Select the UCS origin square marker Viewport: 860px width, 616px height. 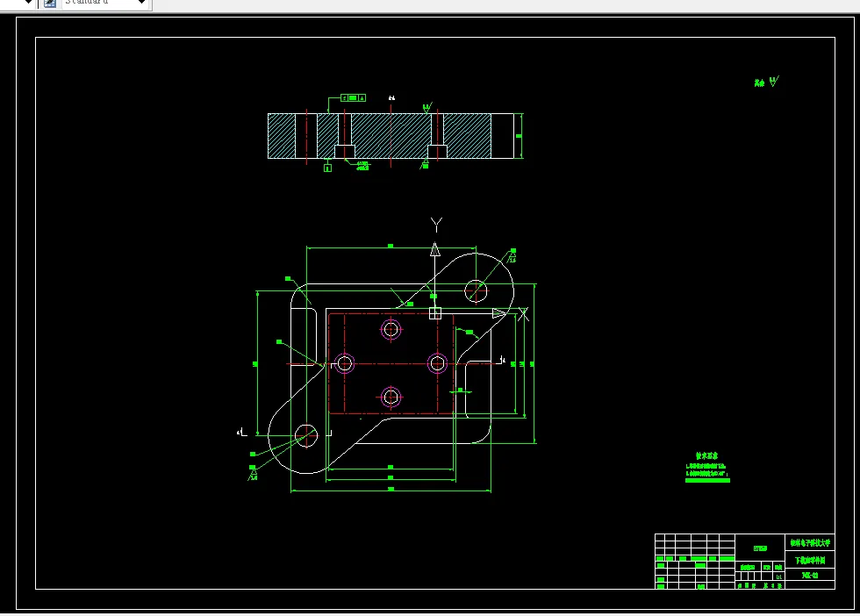click(x=435, y=313)
